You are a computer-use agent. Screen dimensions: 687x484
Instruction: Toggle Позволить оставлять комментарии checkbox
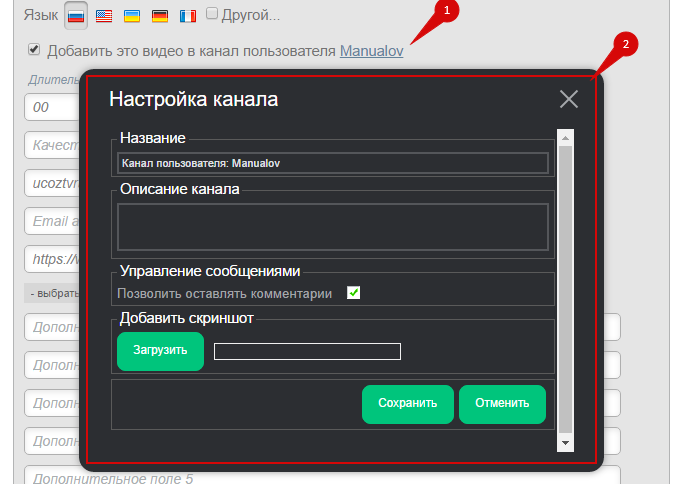(x=353, y=293)
